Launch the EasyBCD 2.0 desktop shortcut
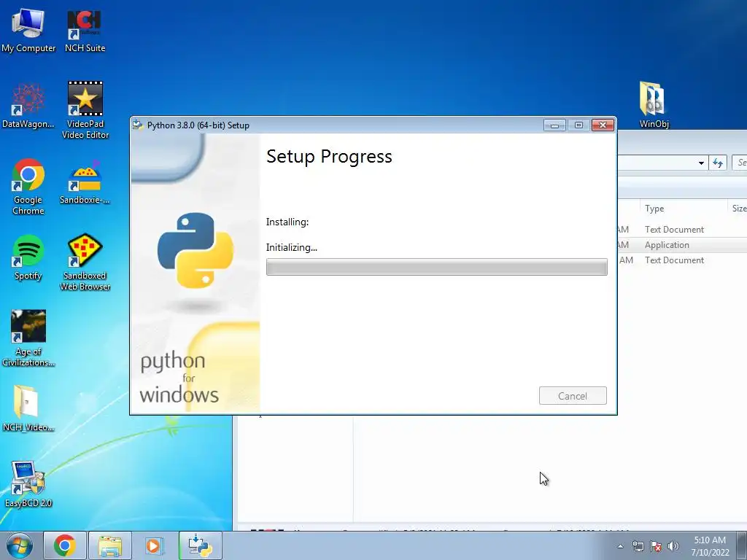 tap(28, 484)
